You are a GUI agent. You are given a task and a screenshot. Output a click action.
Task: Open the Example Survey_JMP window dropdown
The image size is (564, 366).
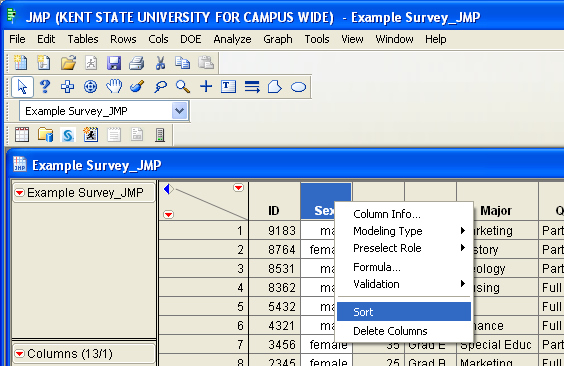pos(179,111)
